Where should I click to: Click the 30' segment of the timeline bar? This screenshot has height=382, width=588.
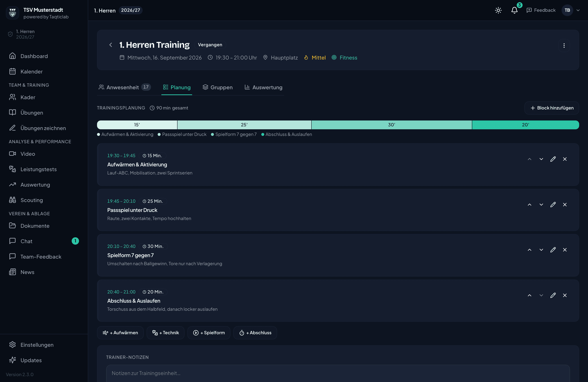392,125
